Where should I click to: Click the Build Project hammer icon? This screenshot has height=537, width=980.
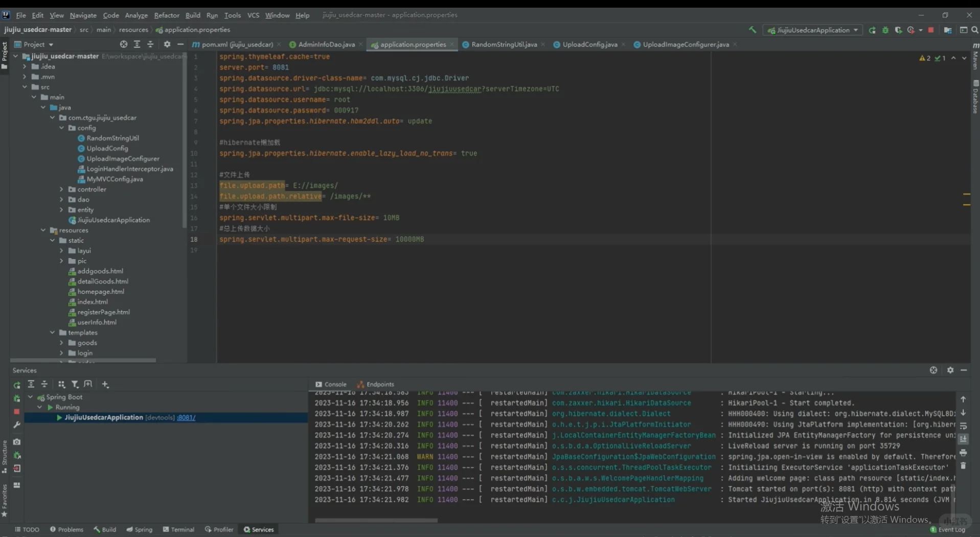[x=753, y=30]
